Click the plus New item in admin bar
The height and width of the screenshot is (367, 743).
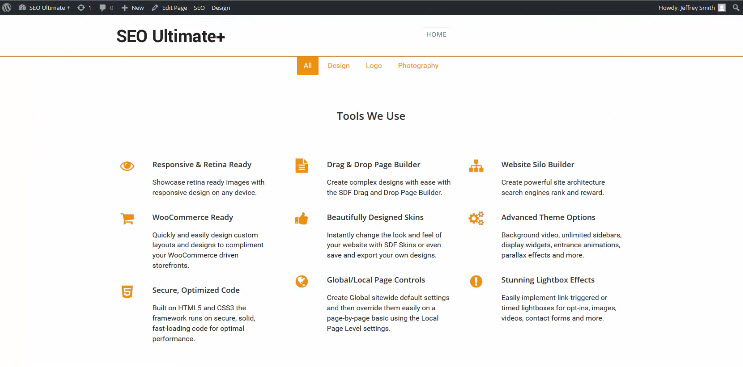pyautogui.click(x=133, y=8)
